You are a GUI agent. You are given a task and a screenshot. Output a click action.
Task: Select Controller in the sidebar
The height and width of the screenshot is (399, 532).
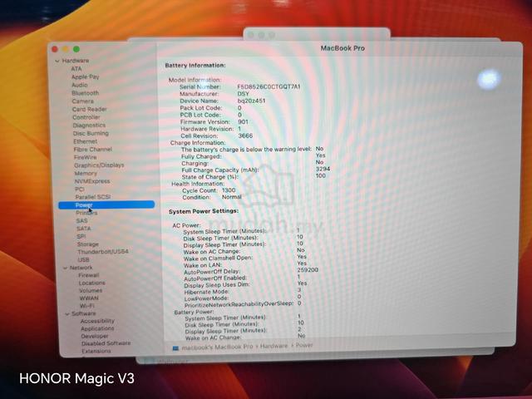pos(86,117)
